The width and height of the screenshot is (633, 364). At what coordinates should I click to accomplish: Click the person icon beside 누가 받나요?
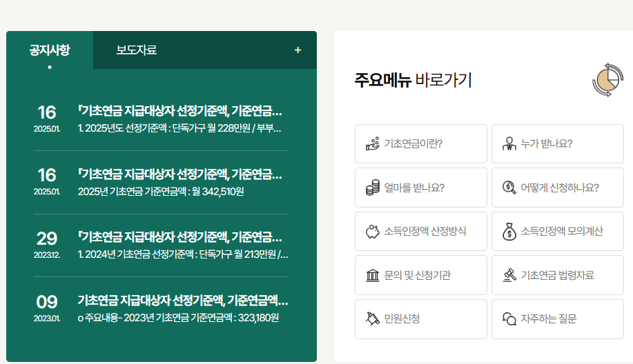[x=509, y=144]
